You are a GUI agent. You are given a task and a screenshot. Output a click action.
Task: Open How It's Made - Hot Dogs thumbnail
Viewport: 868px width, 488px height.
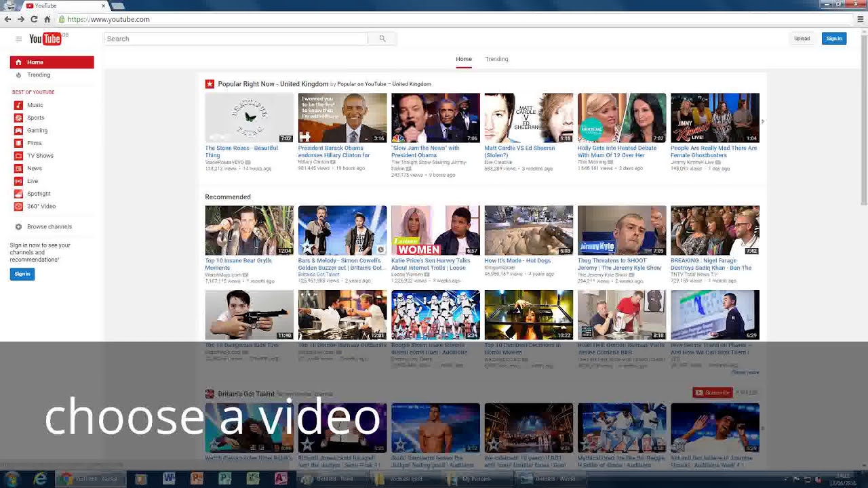[528, 230]
